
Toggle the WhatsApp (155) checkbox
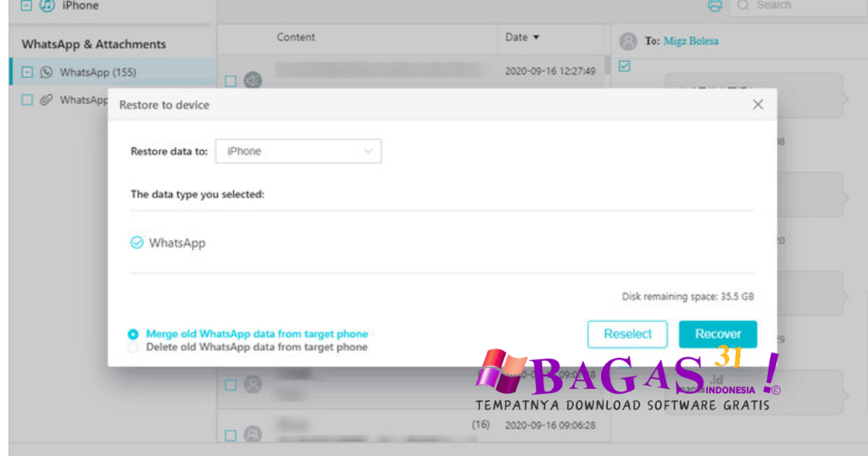pos(26,72)
